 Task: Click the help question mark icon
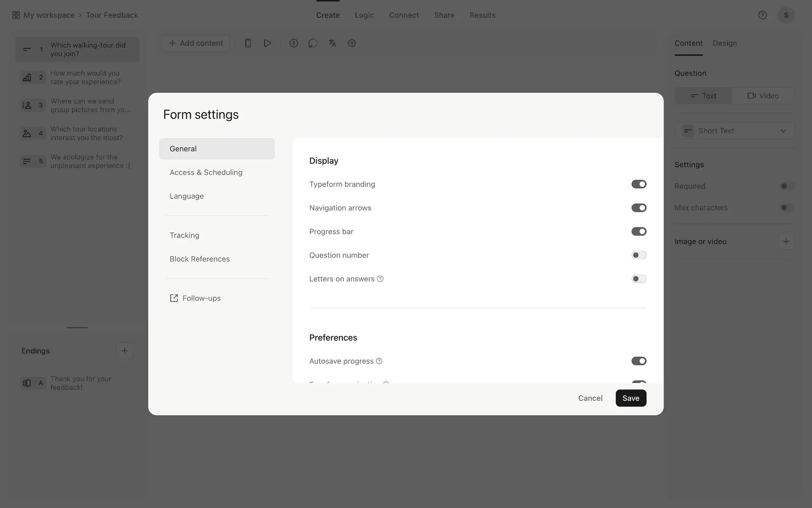(762, 15)
